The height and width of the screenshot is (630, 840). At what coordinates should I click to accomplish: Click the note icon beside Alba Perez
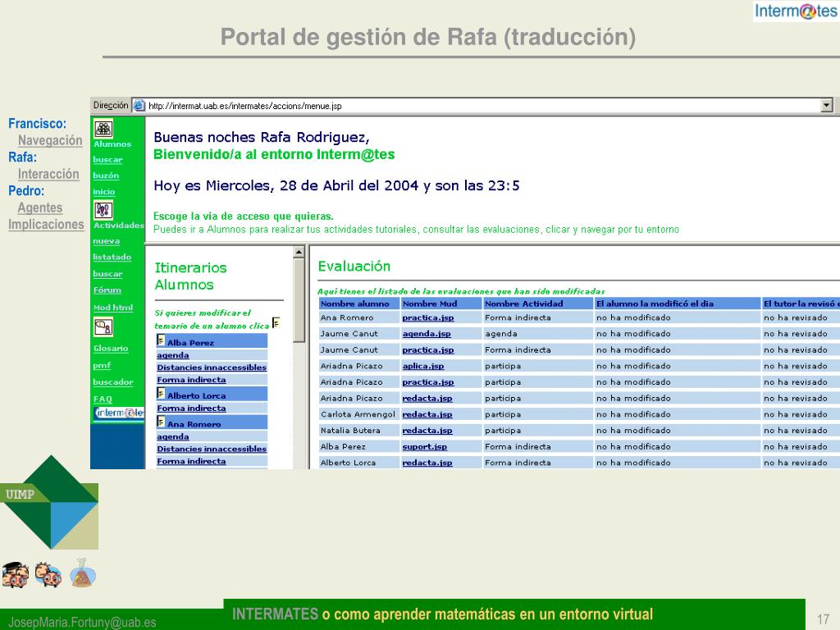[x=161, y=340]
